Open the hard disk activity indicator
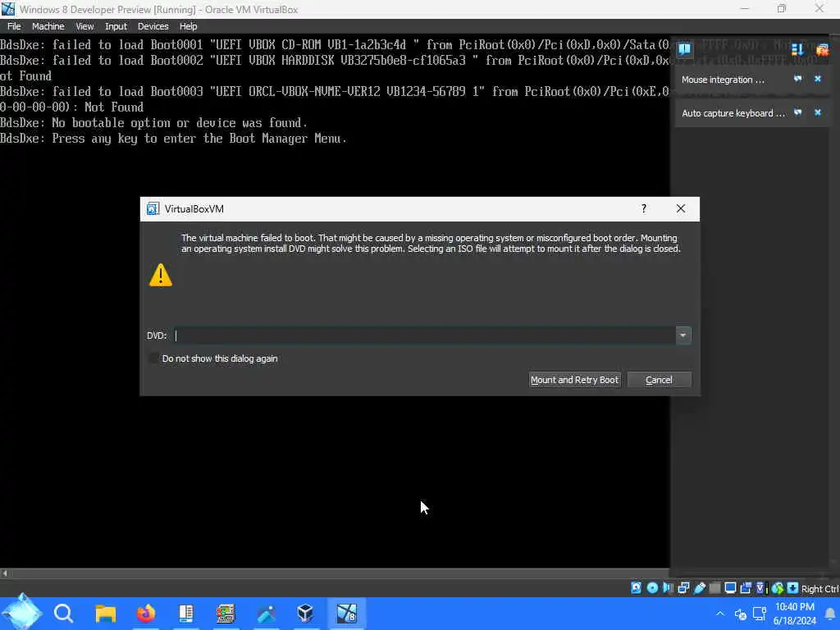This screenshot has height=630, width=840. point(636,587)
